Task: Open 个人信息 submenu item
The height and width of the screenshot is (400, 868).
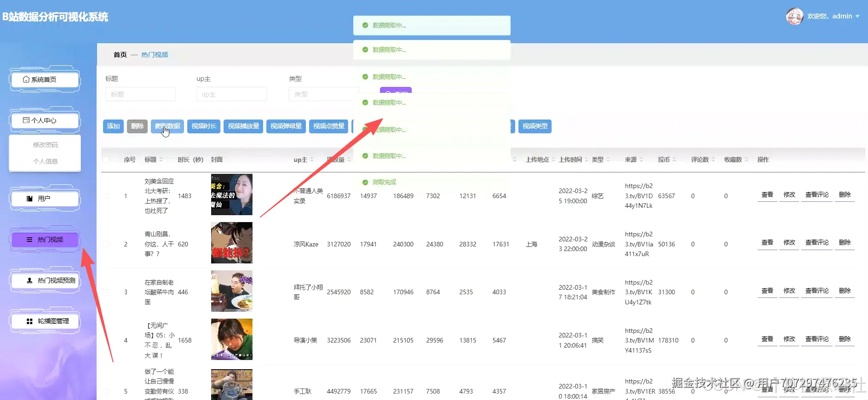Action: coord(45,161)
